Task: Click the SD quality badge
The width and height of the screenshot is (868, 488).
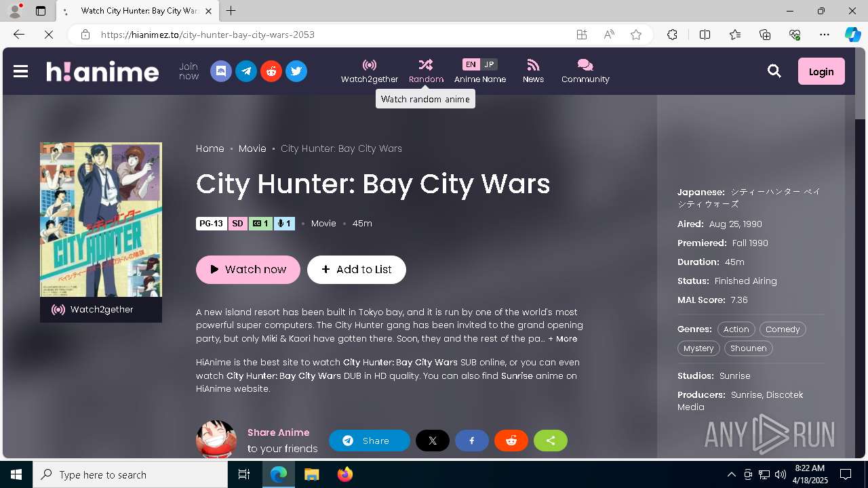Action: tap(237, 224)
